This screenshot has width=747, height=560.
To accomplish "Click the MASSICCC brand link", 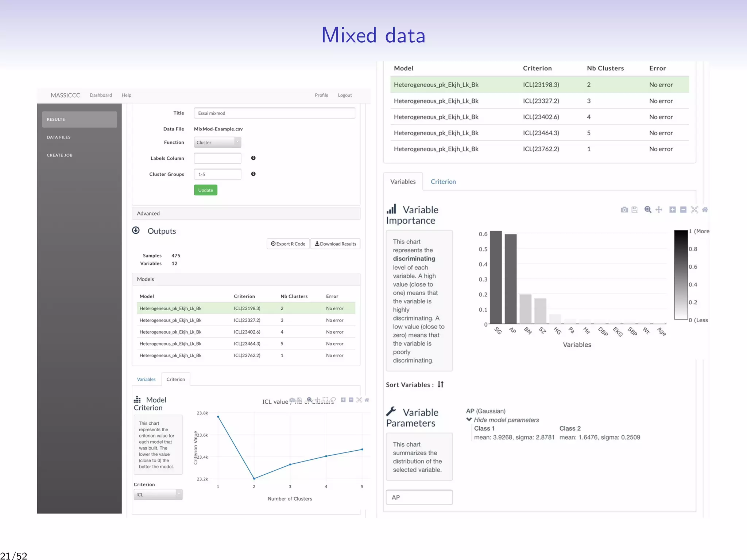I will coord(65,95).
